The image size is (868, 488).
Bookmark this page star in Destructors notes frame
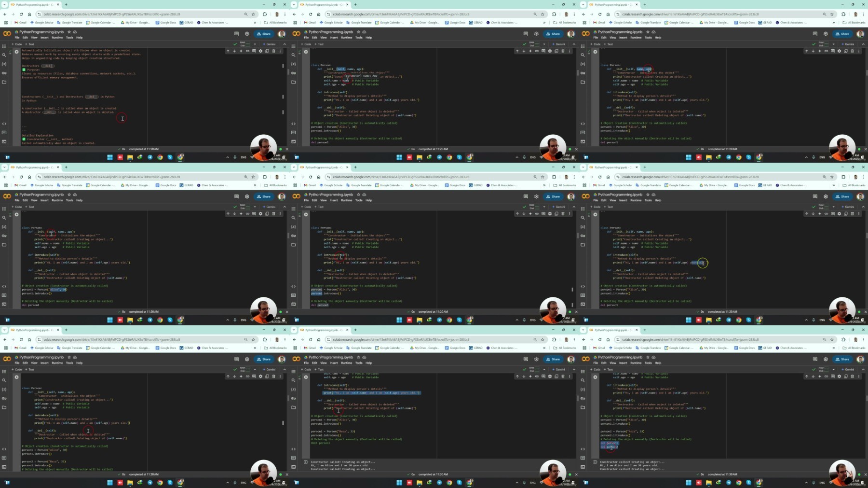tap(253, 14)
